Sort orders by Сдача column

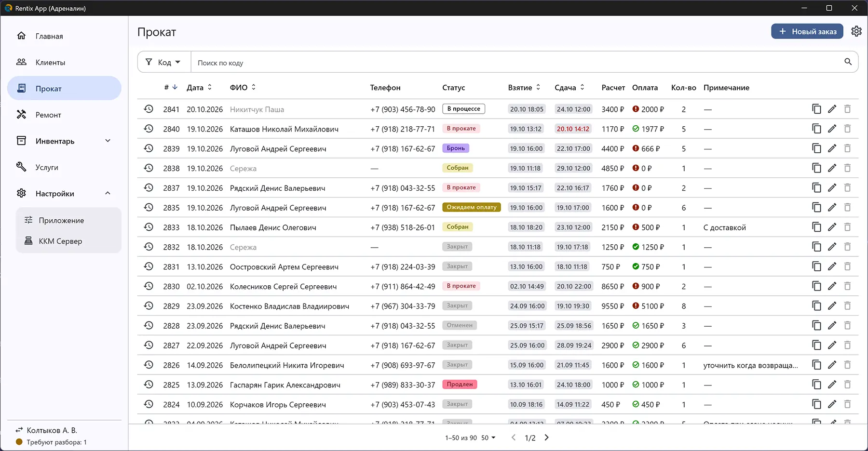pos(570,87)
